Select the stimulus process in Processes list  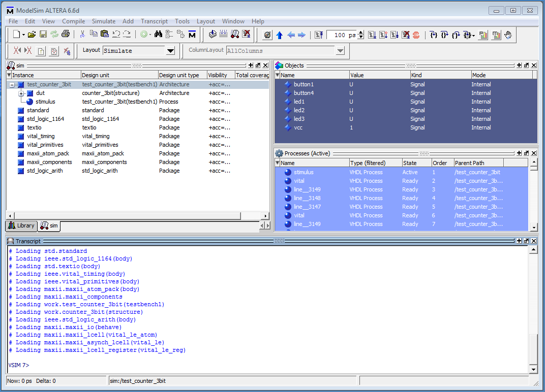[x=304, y=172]
